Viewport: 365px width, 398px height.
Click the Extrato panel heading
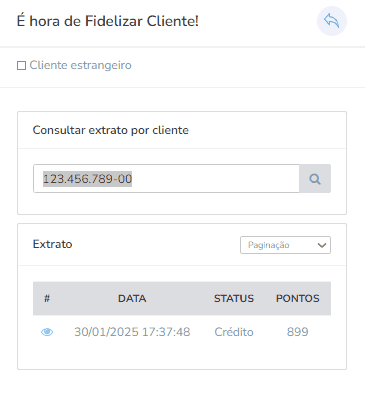52,244
